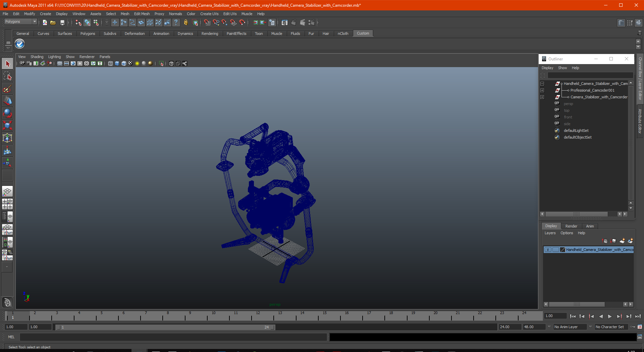Image resolution: width=644 pixels, height=352 pixels.
Task: Click the snap to points magnet icon
Action: click(225, 22)
